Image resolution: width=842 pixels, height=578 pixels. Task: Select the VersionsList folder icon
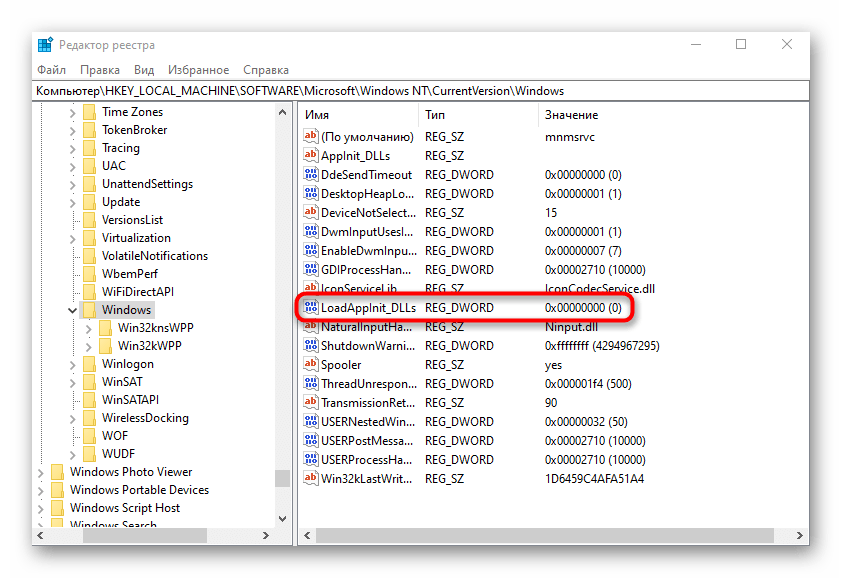(x=90, y=220)
